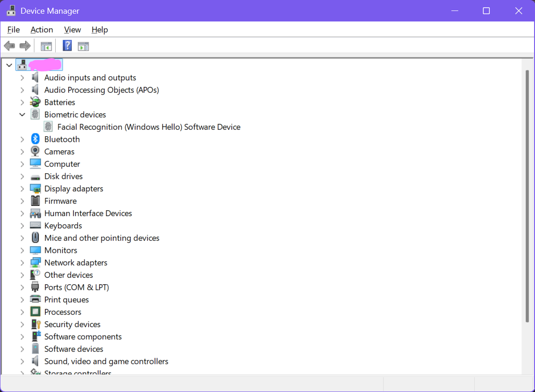Select the Print queues label
This screenshot has width=535, height=392.
tap(67, 300)
